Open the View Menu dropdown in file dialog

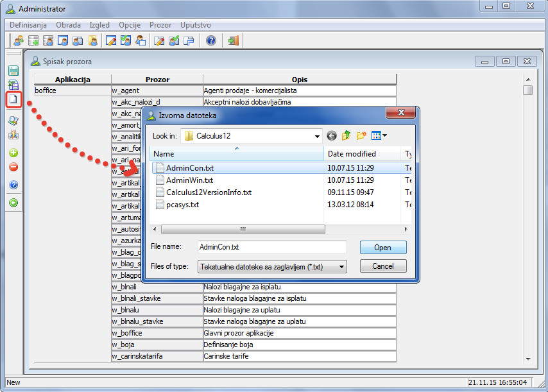[379, 135]
